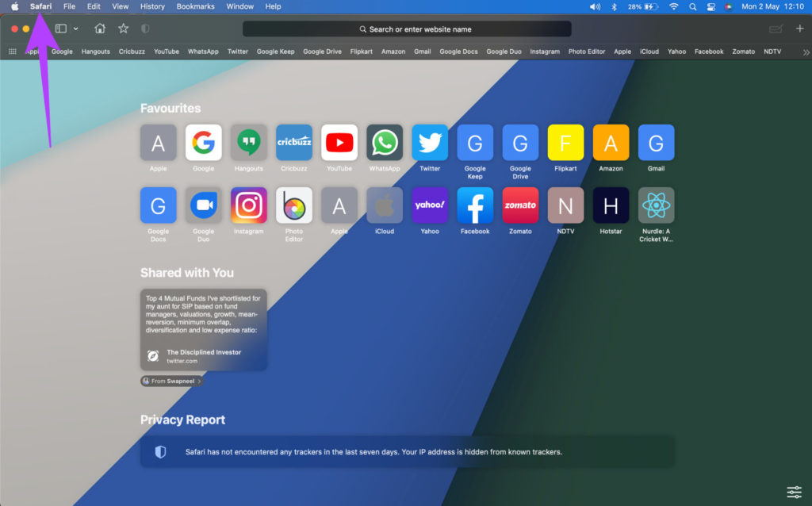Open the Hotstar favourite icon
This screenshot has height=506, width=812.
(x=611, y=205)
